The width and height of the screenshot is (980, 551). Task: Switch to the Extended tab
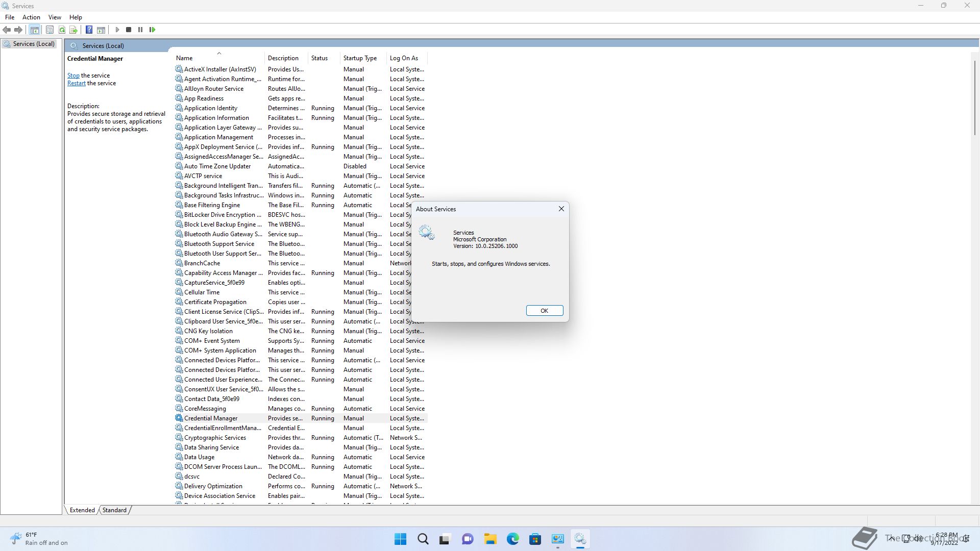[x=82, y=510]
